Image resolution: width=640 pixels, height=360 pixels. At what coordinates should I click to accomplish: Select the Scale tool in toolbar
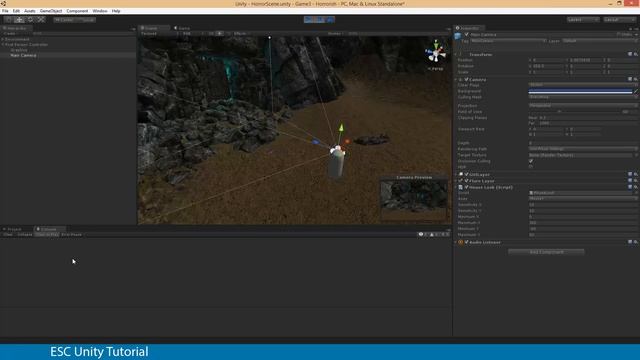click(x=41, y=20)
